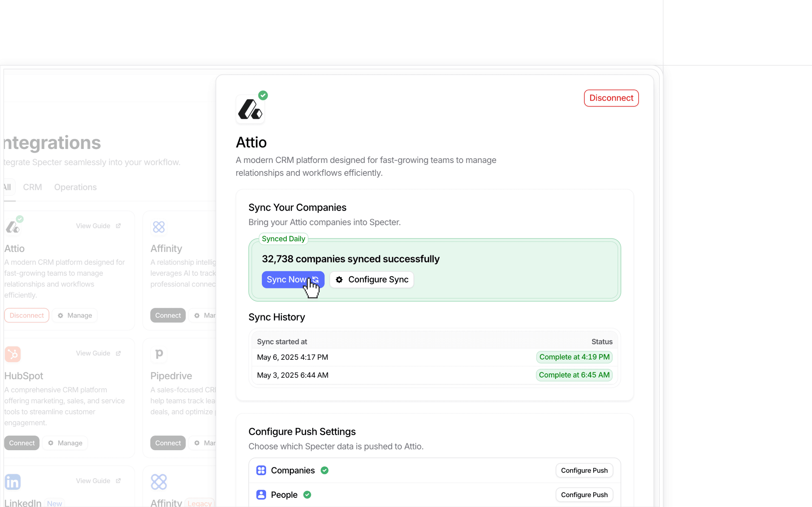Click the People avatar icon in push settings

tap(261, 495)
